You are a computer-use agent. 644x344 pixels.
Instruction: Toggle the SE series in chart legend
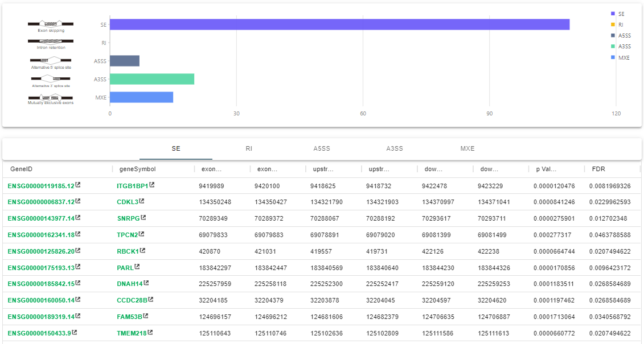tap(620, 14)
